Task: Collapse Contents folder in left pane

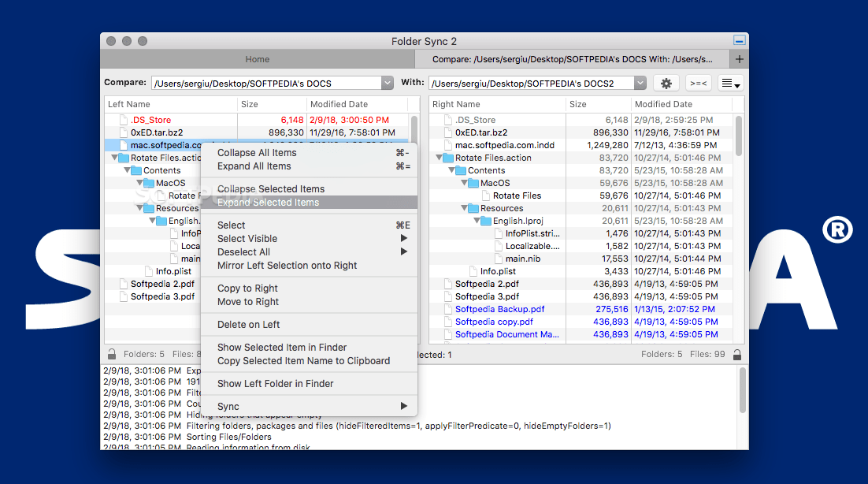Action: click(x=127, y=170)
